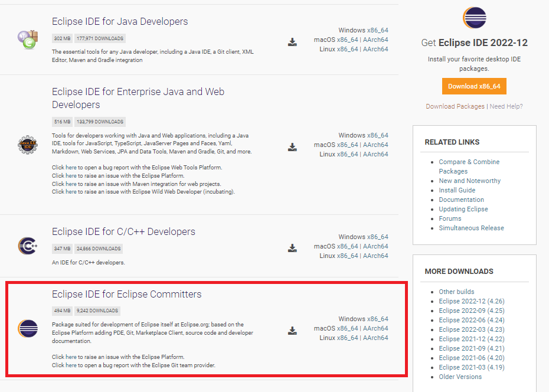Open Eclipse IDE for Java Developers title
The image size is (549, 392).
pos(120,21)
